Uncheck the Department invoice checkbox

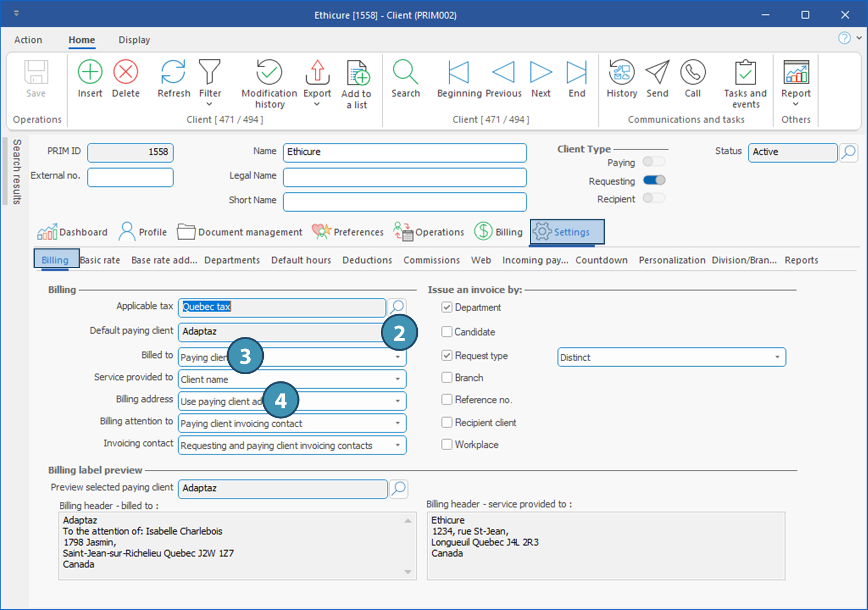[x=447, y=307]
